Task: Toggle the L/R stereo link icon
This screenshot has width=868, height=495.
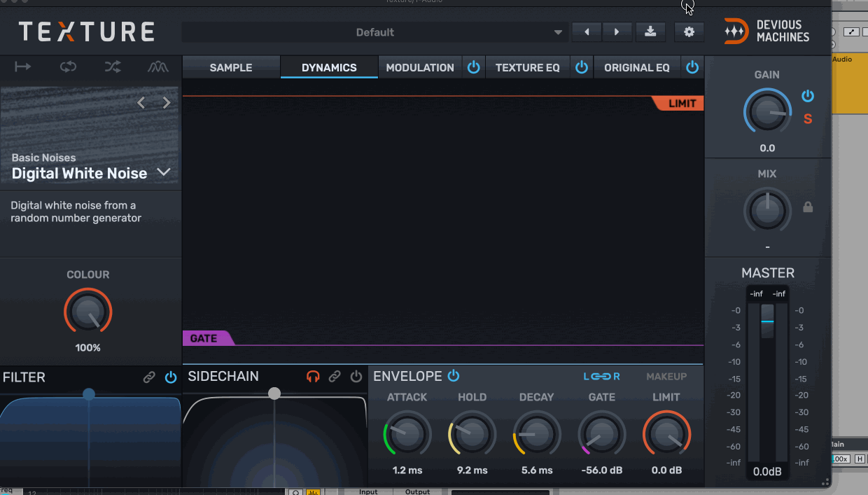Action: [x=602, y=377]
